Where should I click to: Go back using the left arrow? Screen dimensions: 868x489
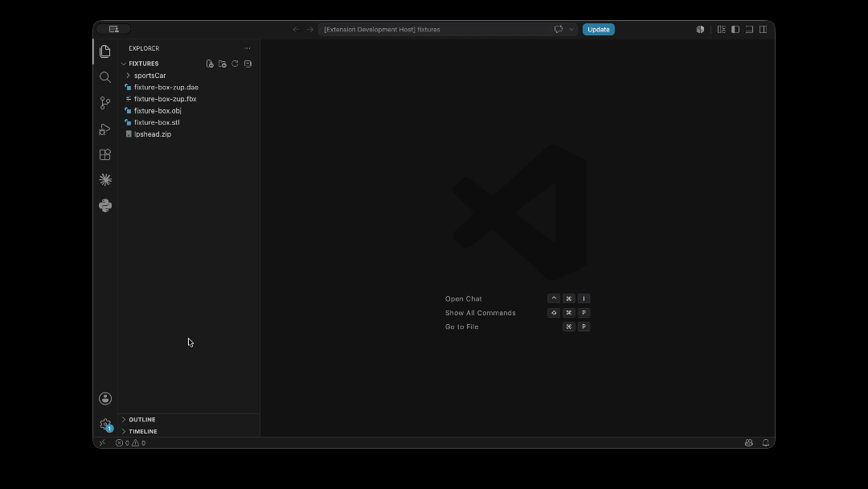pyautogui.click(x=296, y=29)
